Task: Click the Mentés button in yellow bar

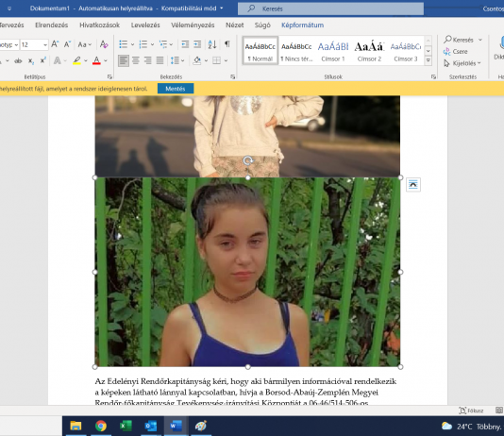Action: (x=176, y=89)
